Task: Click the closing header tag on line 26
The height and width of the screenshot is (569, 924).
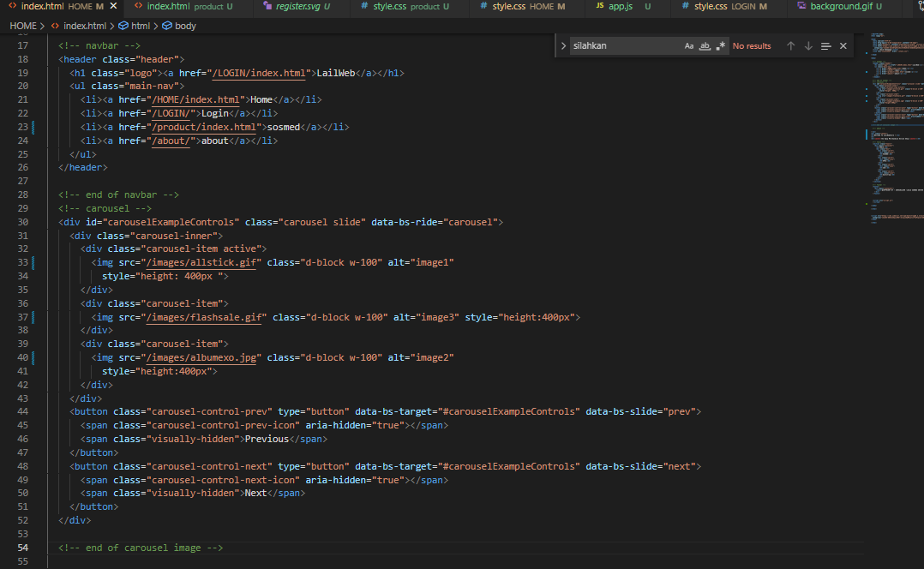Action: [x=83, y=167]
